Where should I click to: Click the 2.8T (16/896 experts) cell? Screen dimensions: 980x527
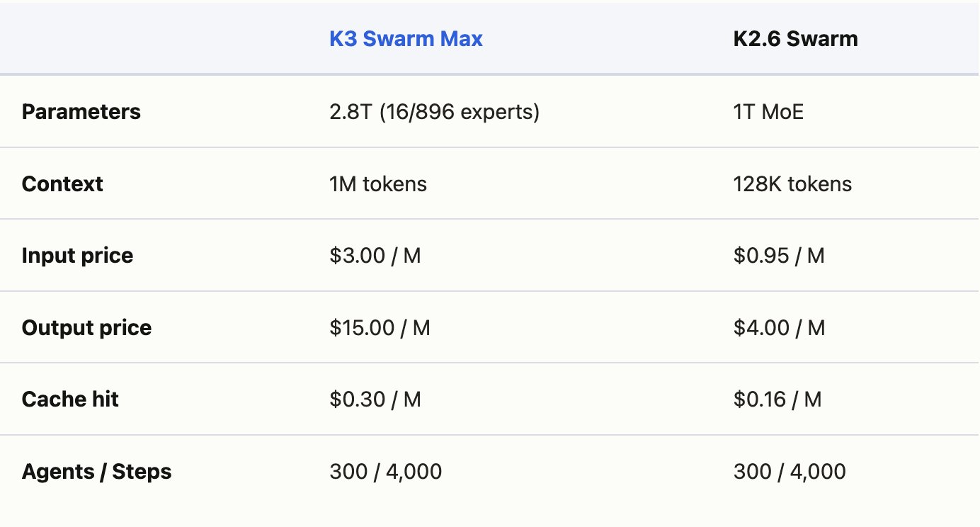435,112
